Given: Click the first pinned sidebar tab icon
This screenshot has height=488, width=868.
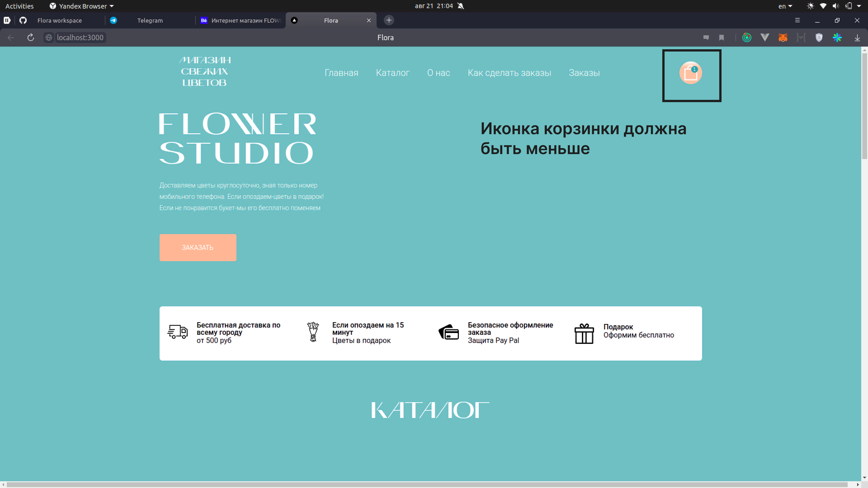Looking at the screenshot, I should point(7,20).
